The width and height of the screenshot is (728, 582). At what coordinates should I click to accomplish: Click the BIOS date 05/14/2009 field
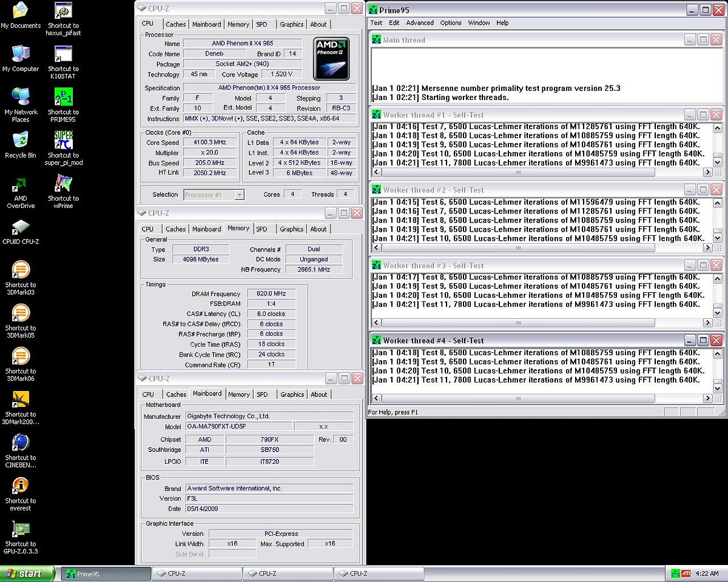[269, 509]
